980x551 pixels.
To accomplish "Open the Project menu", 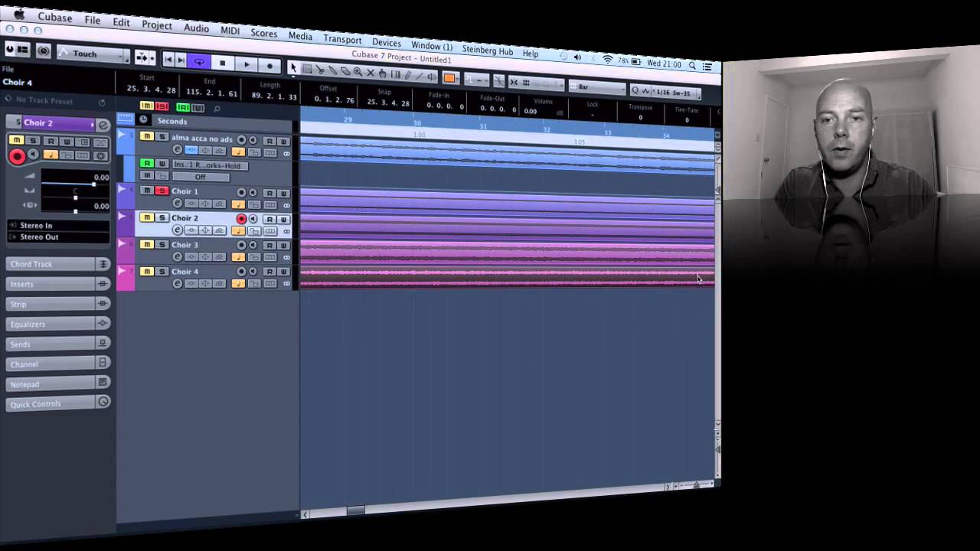I will pos(156,24).
